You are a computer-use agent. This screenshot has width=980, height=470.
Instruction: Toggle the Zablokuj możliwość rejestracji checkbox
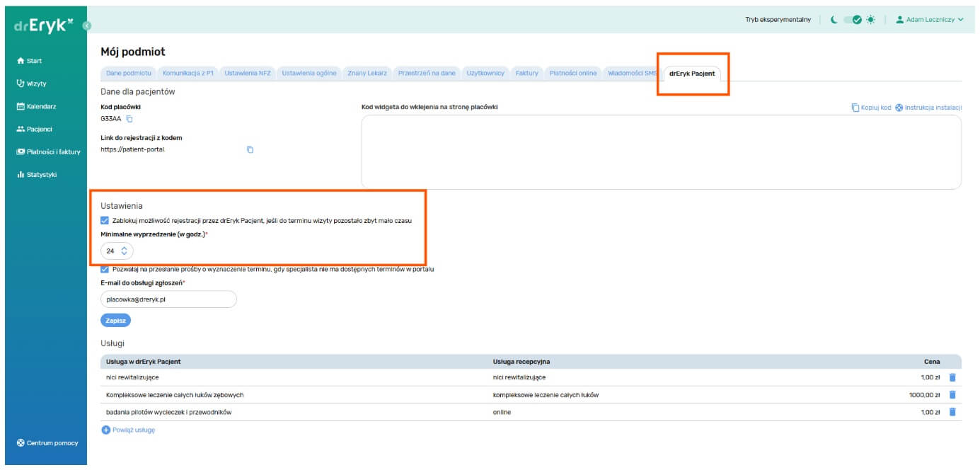(105, 221)
